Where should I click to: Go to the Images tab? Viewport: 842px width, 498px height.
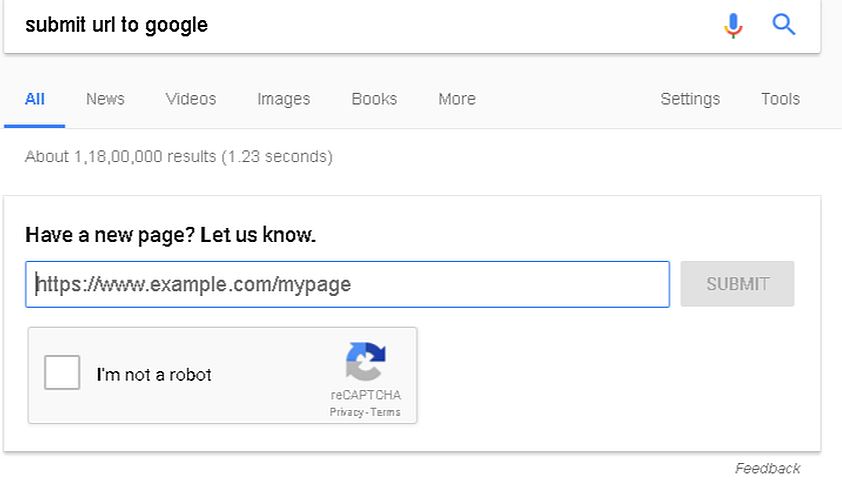pos(283,99)
